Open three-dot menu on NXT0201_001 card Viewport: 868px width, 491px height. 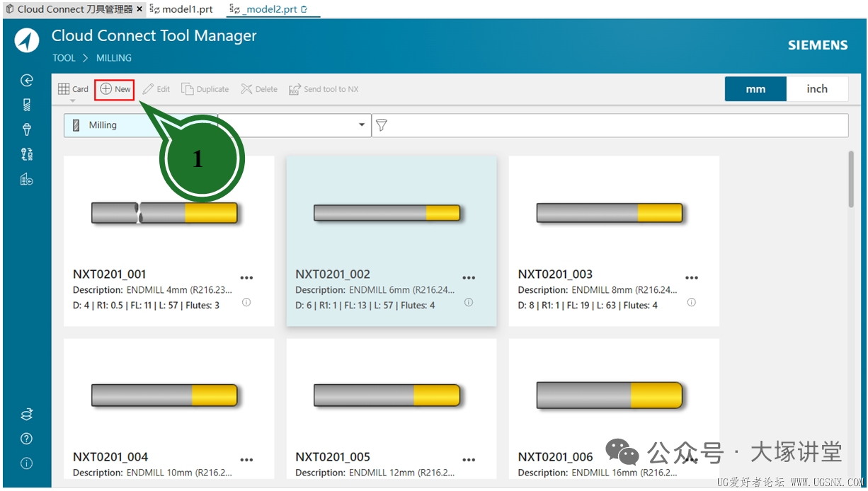[x=246, y=278]
